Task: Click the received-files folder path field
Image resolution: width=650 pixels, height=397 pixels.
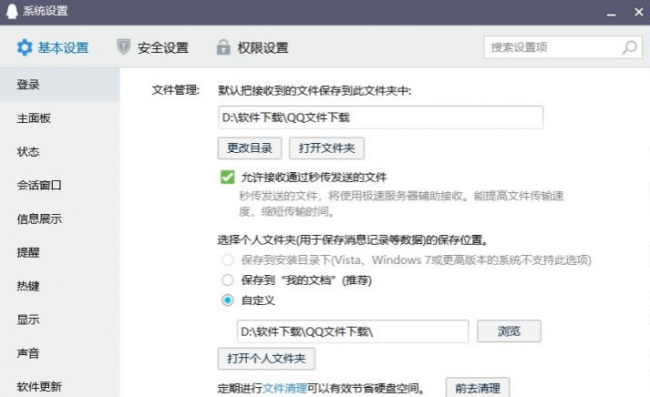Action: tap(381, 117)
